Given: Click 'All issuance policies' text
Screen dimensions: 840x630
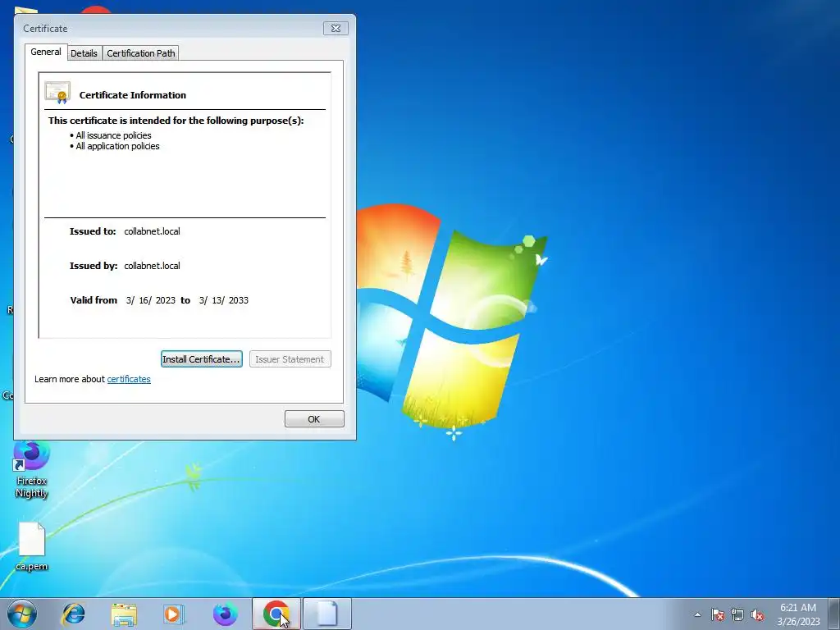Looking at the screenshot, I should click(x=113, y=135).
